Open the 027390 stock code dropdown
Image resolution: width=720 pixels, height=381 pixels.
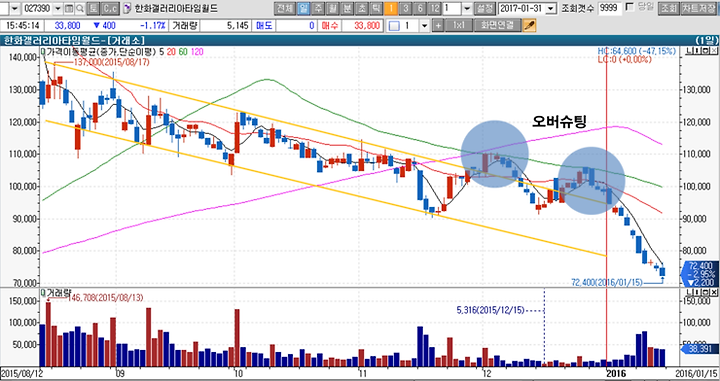58,9
